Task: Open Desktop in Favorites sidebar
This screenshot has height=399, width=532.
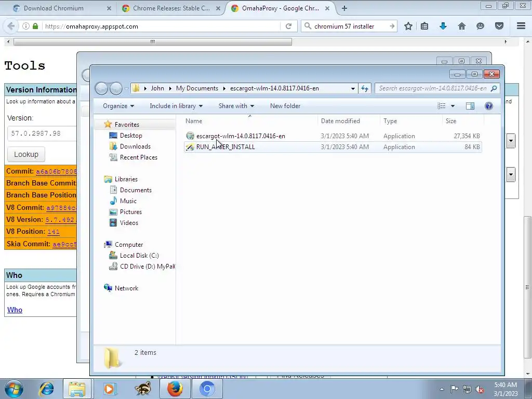Action: coord(131,136)
